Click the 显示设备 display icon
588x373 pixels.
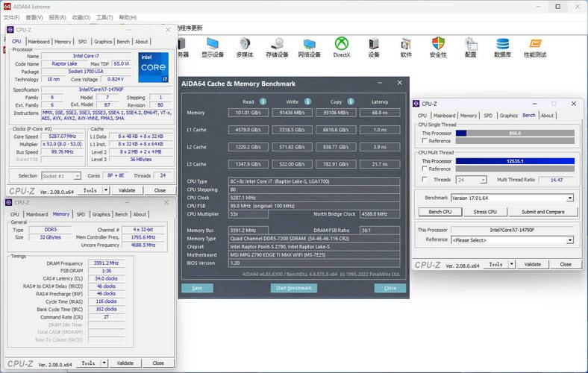(x=212, y=45)
